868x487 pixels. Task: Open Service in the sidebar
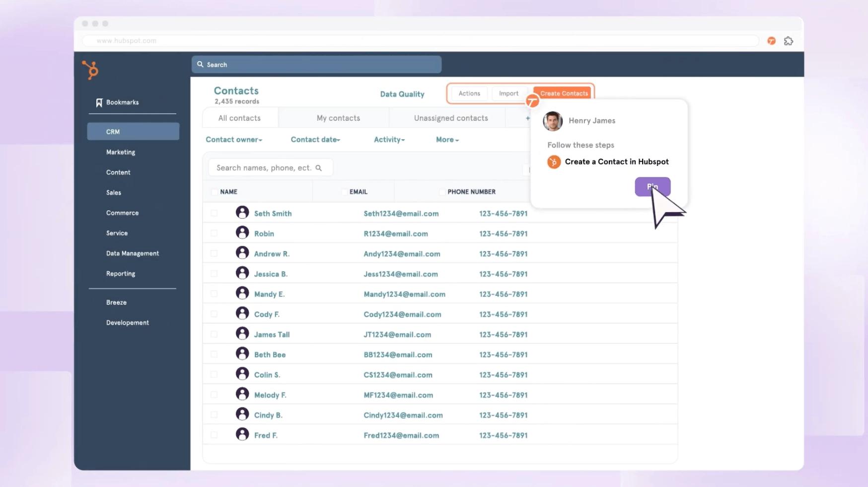(x=117, y=233)
